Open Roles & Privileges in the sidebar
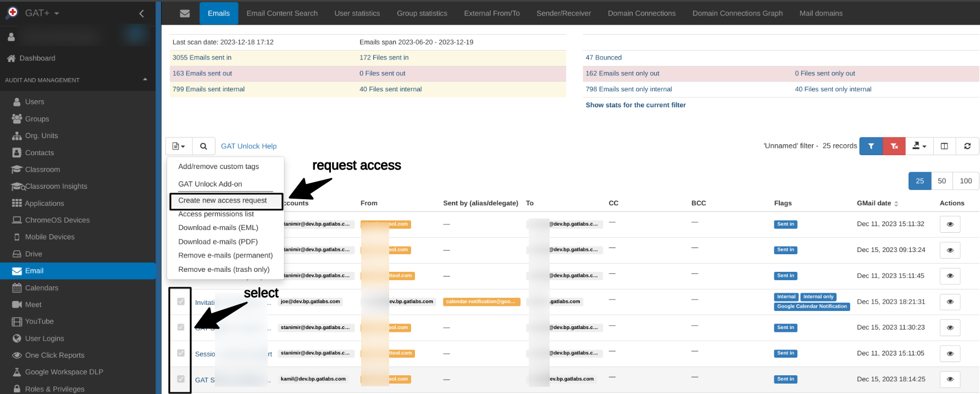 point(55,389)
